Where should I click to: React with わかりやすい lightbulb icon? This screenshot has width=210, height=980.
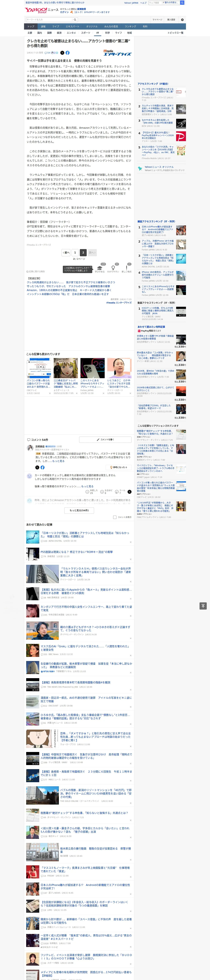tap(113, 268)
